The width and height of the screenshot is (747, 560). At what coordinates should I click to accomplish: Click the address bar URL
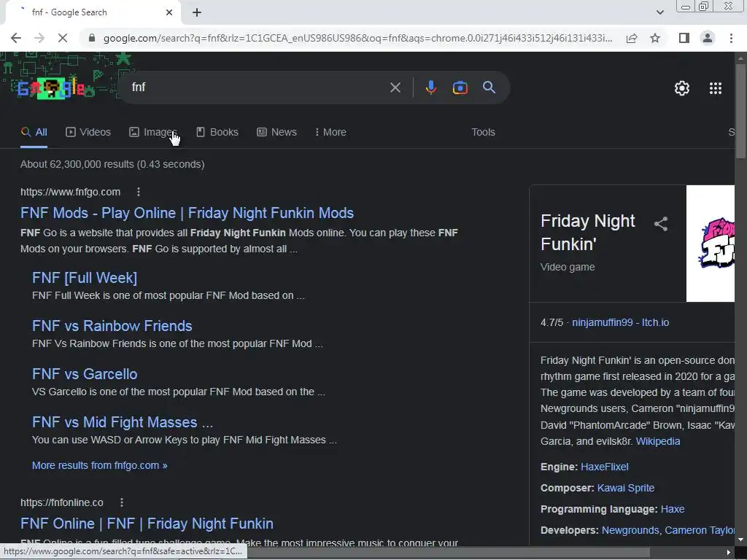(x=357, y=38)
